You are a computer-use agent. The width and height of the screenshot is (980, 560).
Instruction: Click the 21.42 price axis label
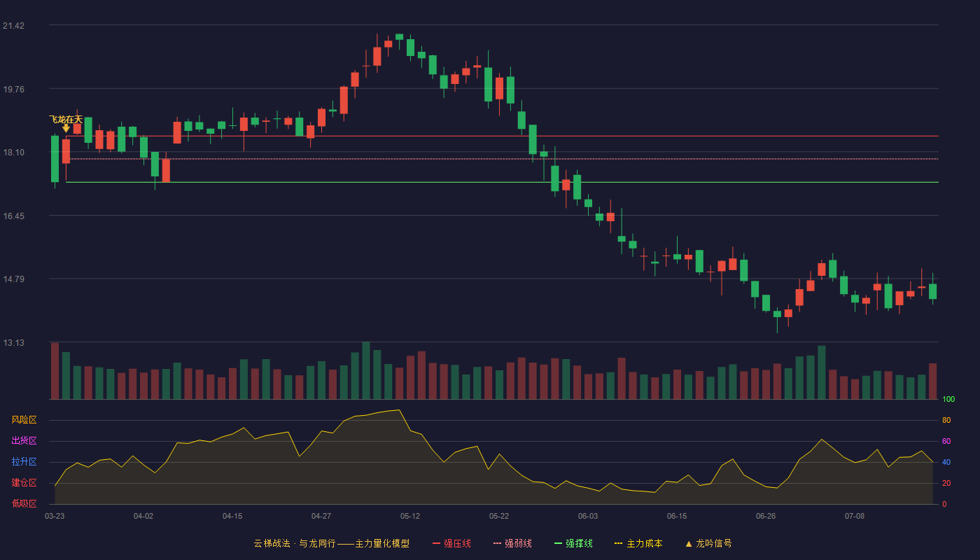(13, 26)
